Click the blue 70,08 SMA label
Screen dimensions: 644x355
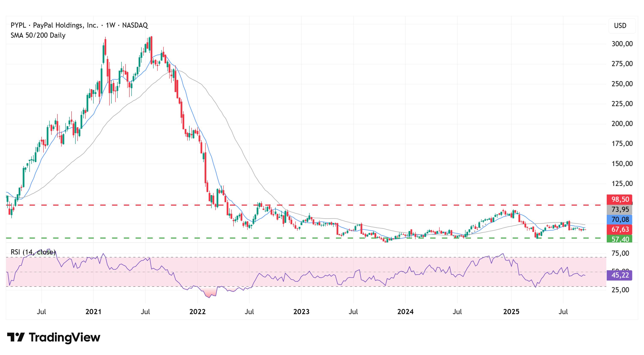click(x=619, y=220)
